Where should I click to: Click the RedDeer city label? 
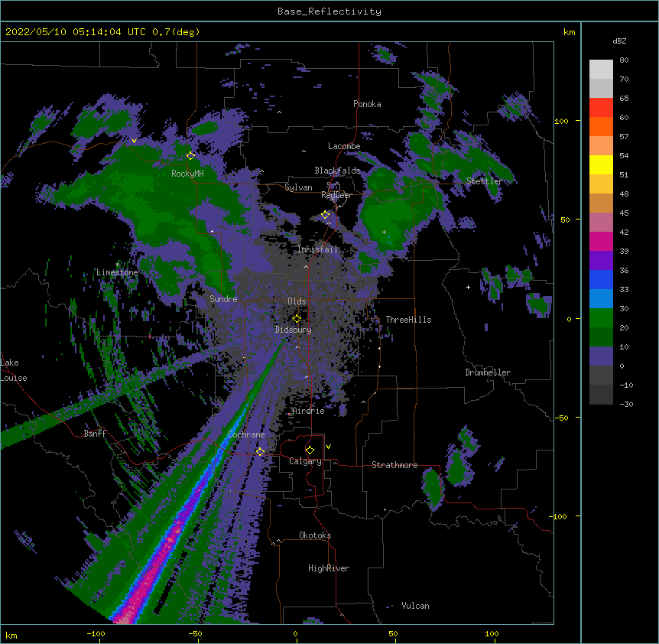point(336,195)
